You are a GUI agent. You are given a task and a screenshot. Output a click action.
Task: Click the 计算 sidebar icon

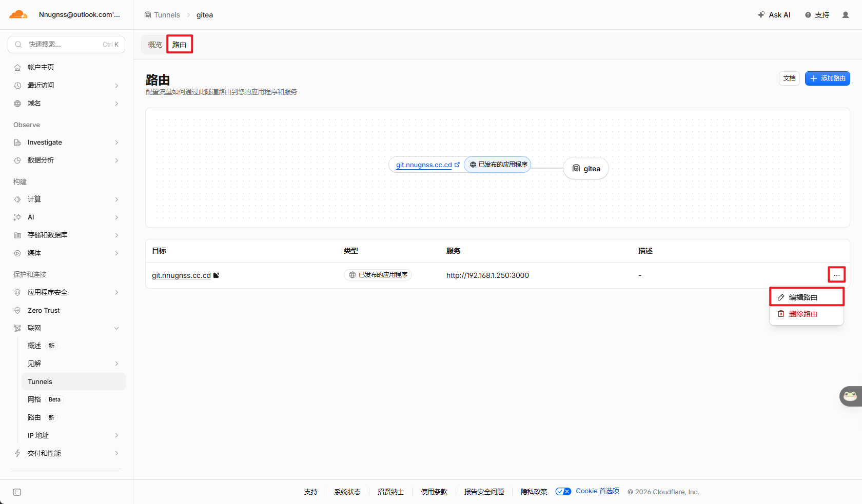[17, 199]
